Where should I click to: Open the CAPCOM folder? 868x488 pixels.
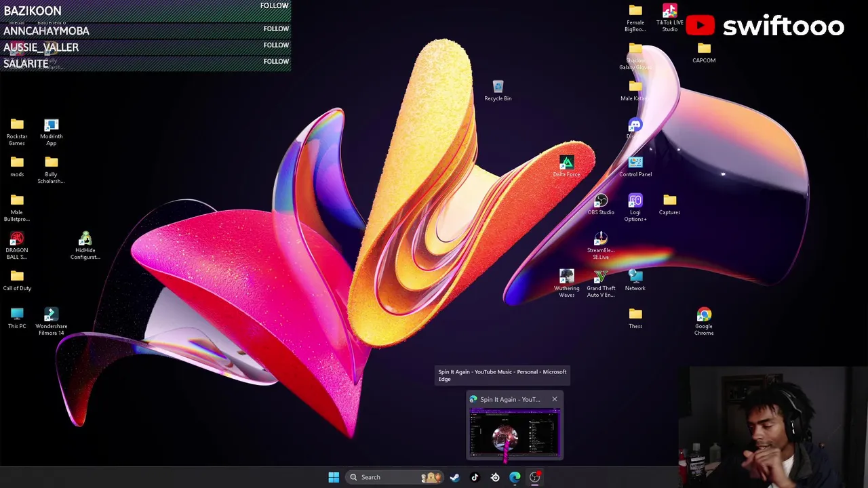(704, 53)
